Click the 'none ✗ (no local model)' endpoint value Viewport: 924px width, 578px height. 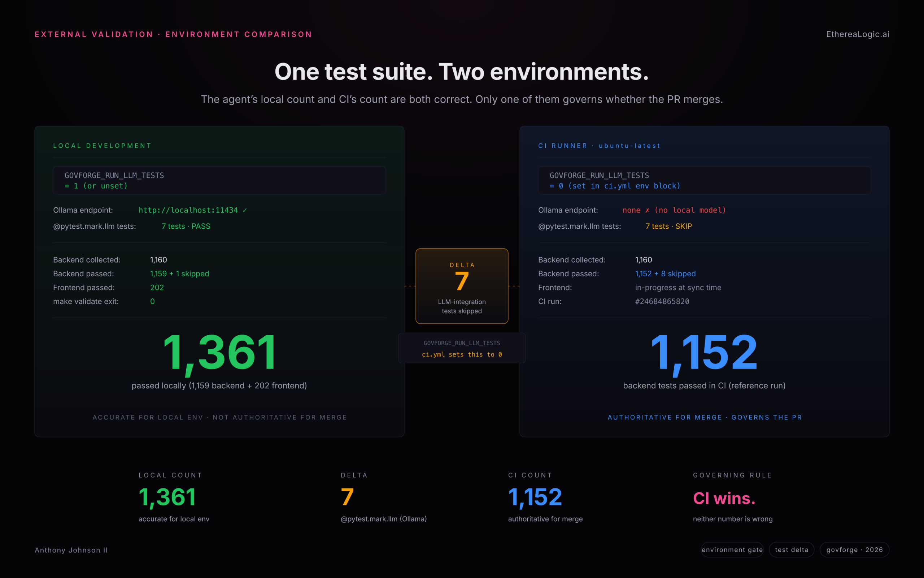point(674,210)
